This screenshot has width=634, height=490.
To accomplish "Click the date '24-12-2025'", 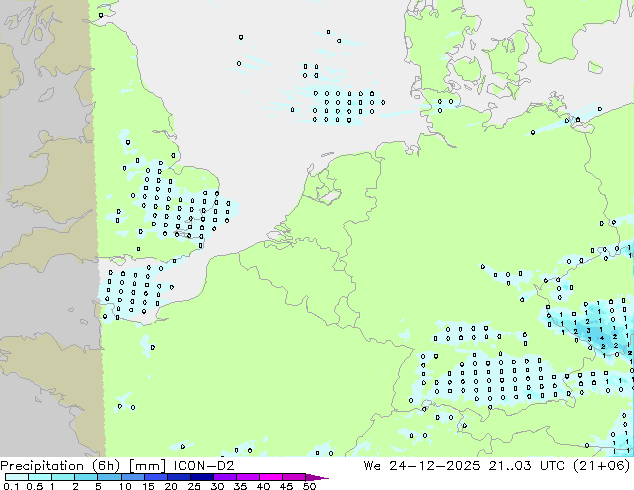I will pyautogui.click(x=435, y=466).
